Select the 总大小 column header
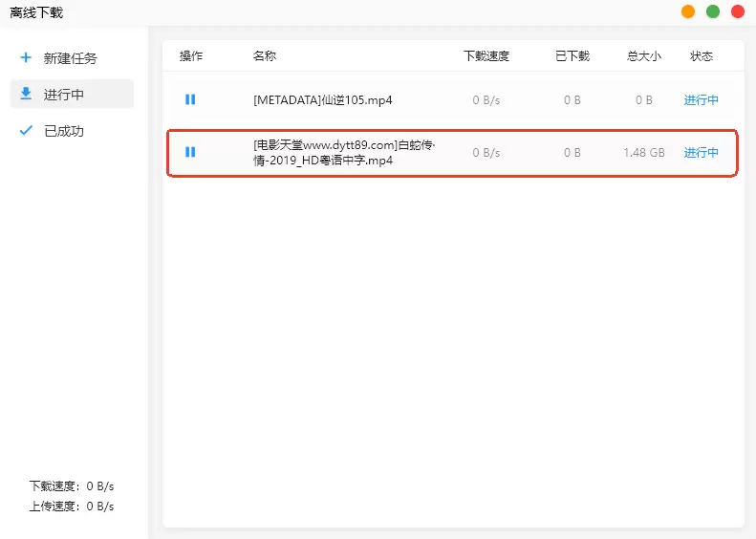 point(643,56)
